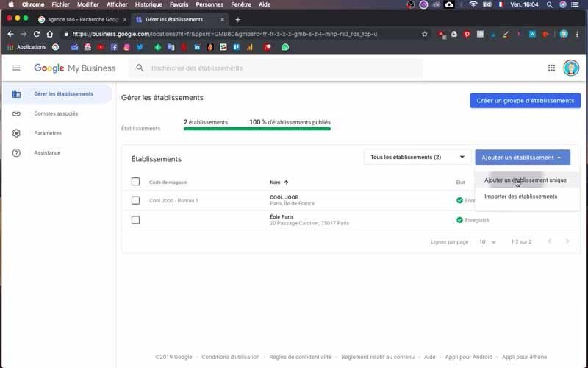Open the YouTube bookmark
588x368 pixels.
click(101, 47)
